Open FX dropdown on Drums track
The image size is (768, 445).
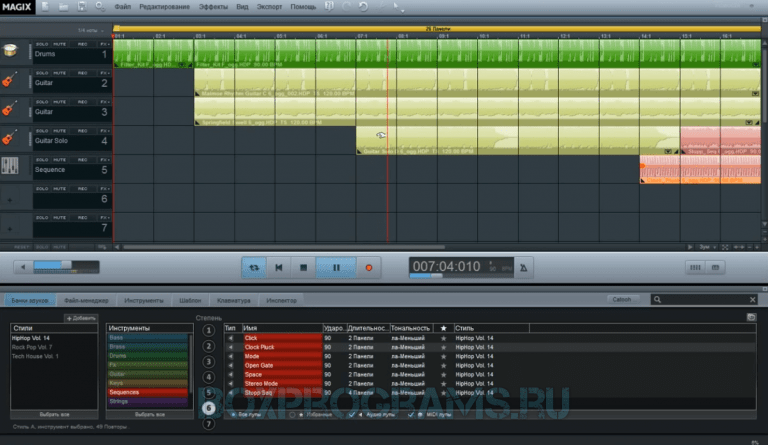[105, 44]
